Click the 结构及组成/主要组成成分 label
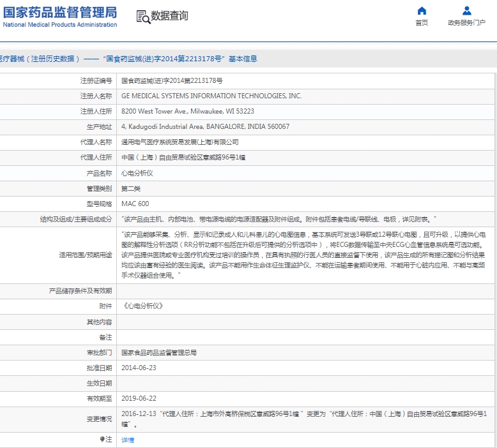 pos(76,219)
